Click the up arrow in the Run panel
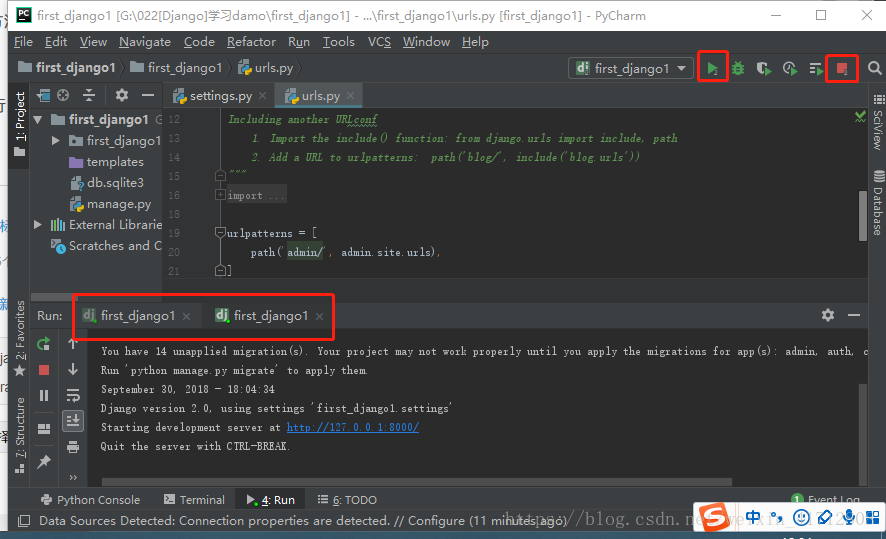The image size is (886, 539). [x=73, y=344]
